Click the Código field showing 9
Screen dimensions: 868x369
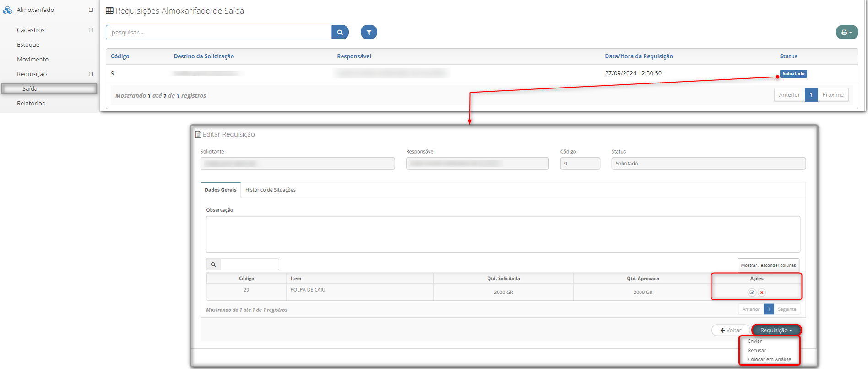[580, 164]
